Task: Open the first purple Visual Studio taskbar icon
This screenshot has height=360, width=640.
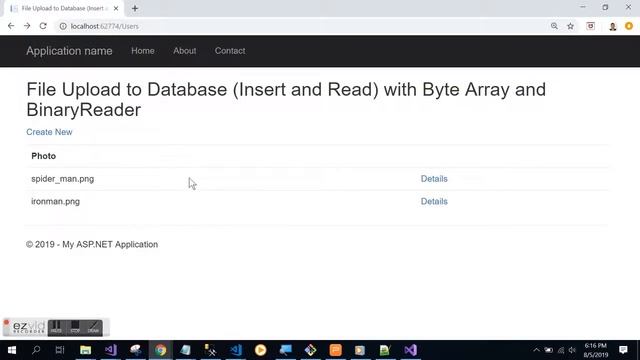Action: (111, 350)
